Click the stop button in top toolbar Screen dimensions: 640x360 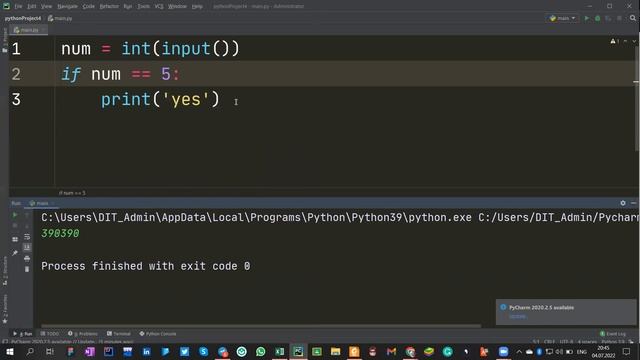tap(619, 18)
